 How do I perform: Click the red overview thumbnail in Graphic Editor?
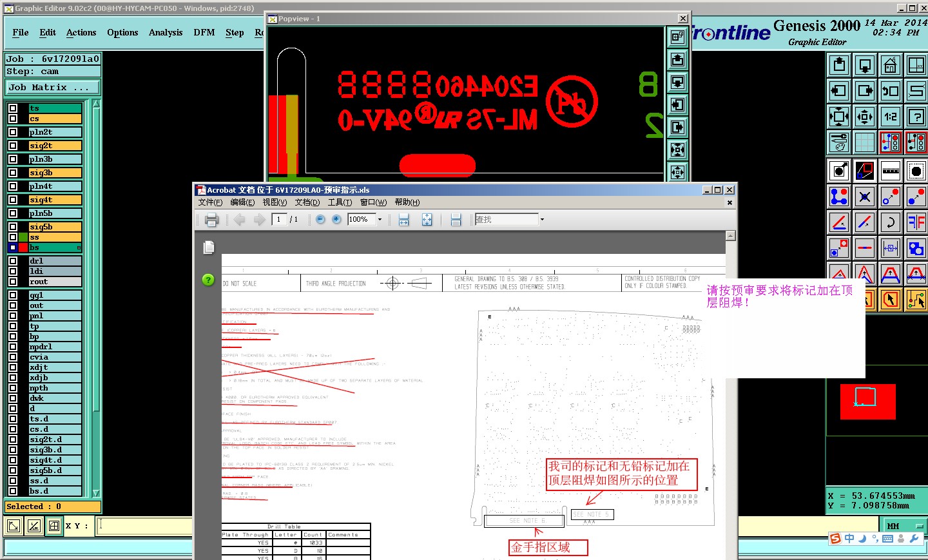pos(867,402)
